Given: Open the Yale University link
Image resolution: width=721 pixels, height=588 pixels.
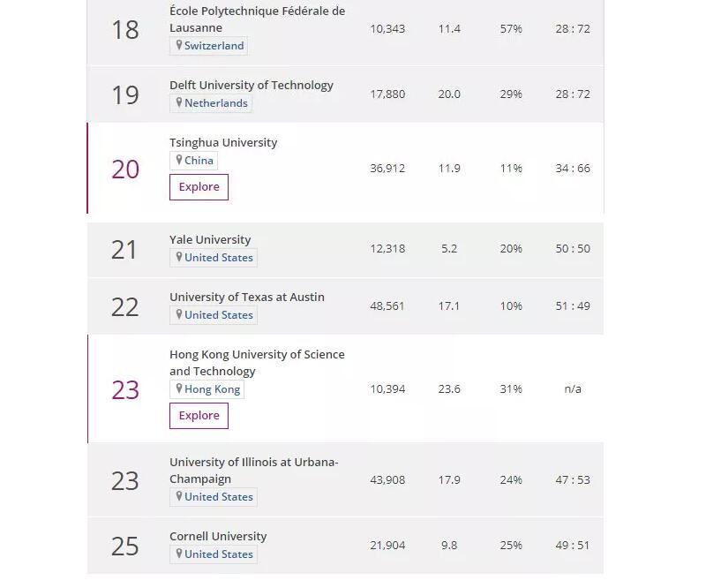Looking at the screenshot, I should pyautogui.click(x=210, y=239).
